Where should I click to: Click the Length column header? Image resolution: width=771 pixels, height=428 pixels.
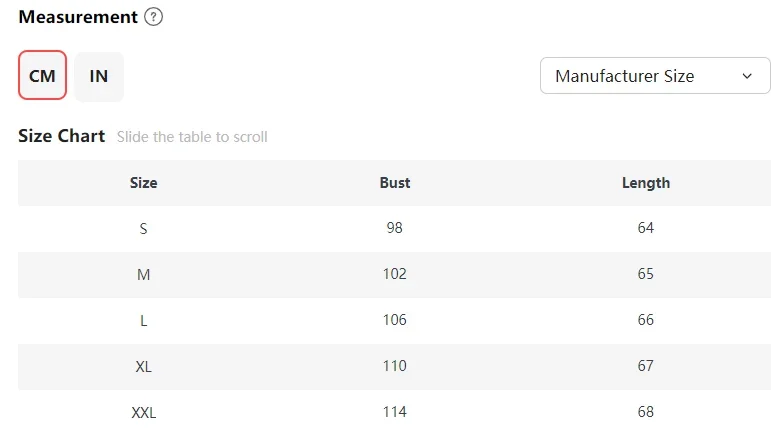[x=646, y=183]
